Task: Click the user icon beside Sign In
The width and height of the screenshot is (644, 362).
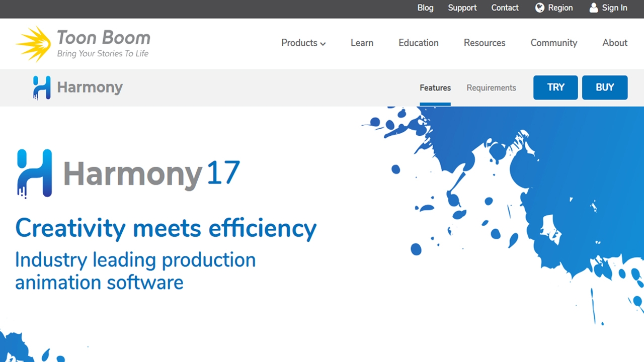Action: 594,8
